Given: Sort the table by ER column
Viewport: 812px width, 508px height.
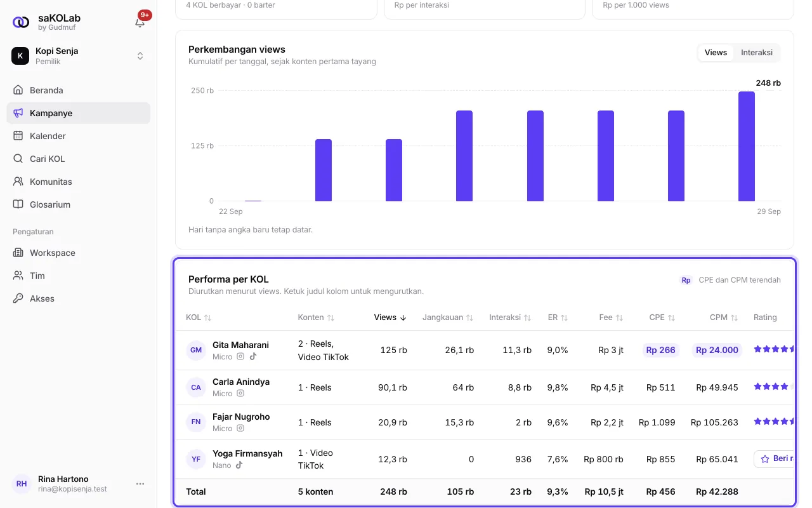Looking at the screenshot, I should 558,317.
